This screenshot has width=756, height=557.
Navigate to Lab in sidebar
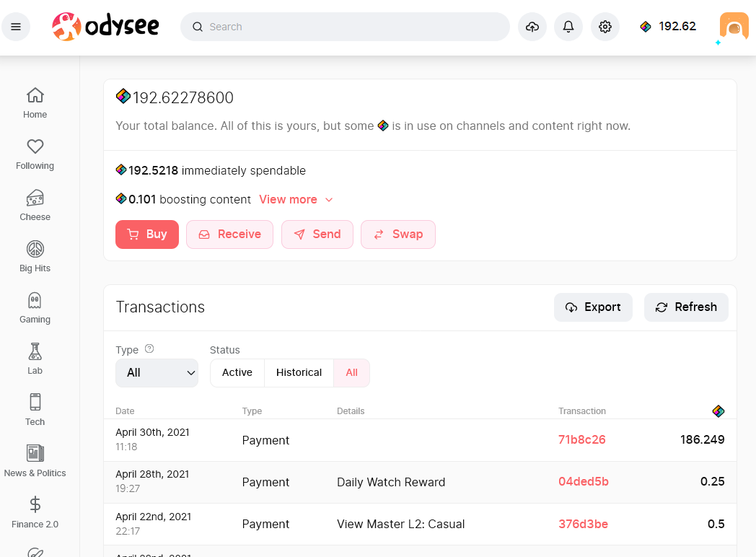click(35, 359)
